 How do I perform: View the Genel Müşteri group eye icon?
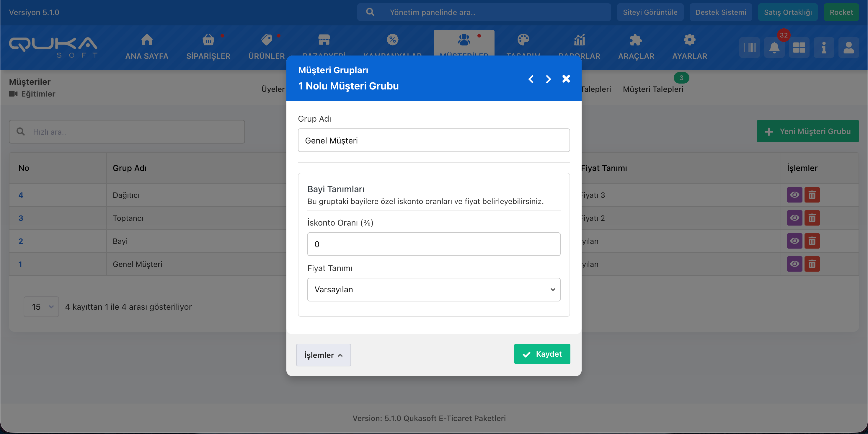(x=794, y=264)
